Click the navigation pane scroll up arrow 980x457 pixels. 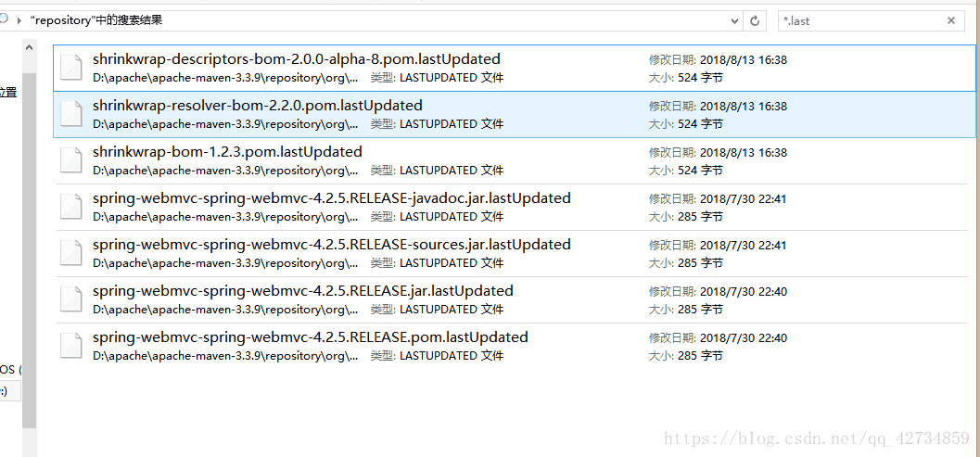tap(30, 47)
